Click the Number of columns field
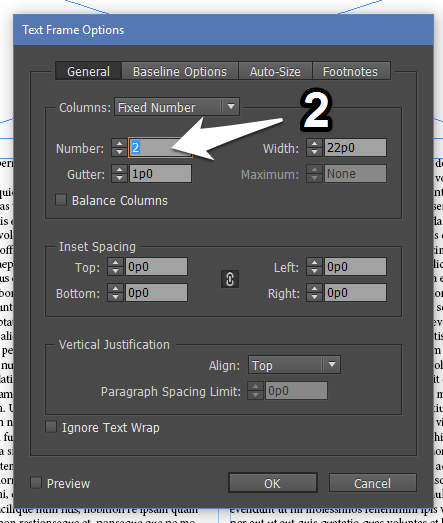 pos(160,147)
